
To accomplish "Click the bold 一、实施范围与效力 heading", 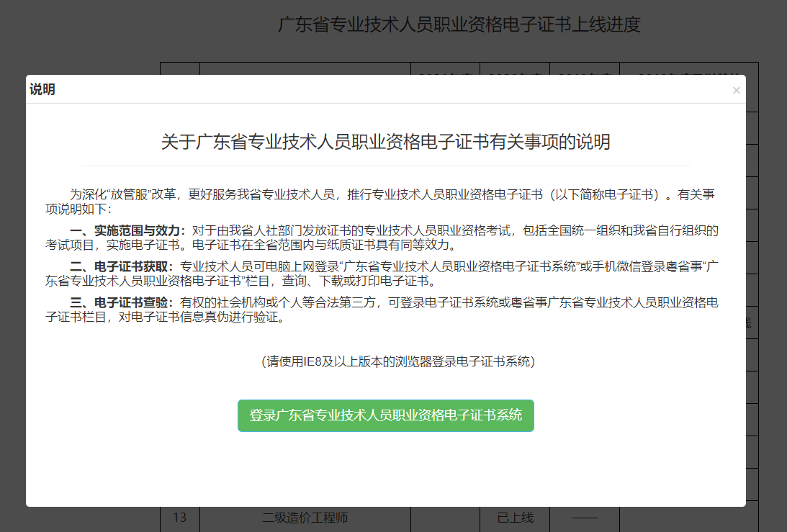I will click(x=127, y=231).
